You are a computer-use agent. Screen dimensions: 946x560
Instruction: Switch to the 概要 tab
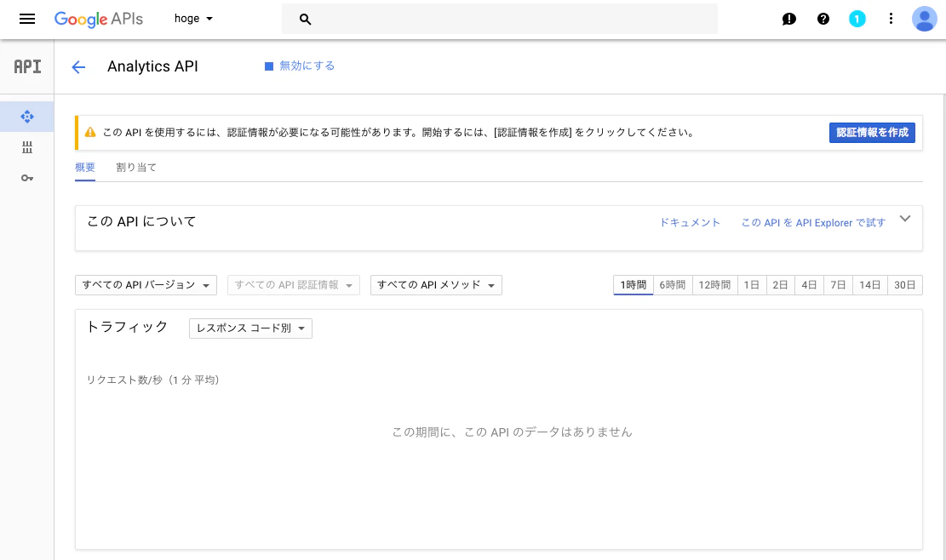(x=85, y=168)
